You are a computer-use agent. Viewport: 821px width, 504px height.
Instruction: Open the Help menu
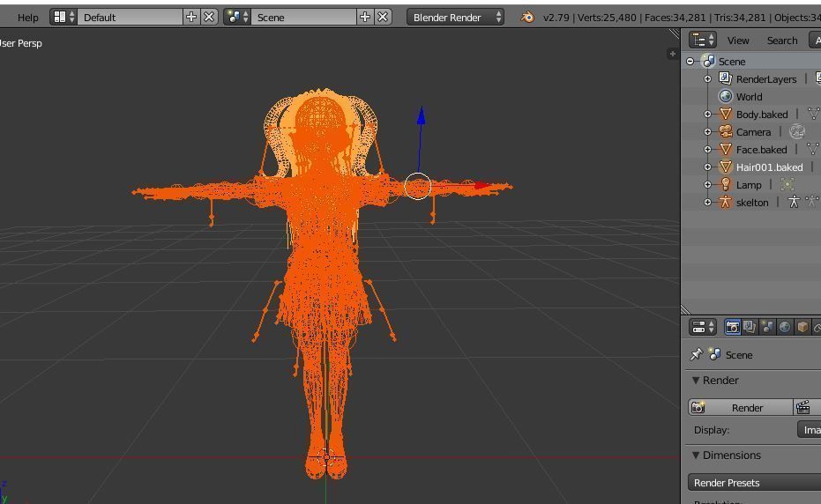point(27,18)
